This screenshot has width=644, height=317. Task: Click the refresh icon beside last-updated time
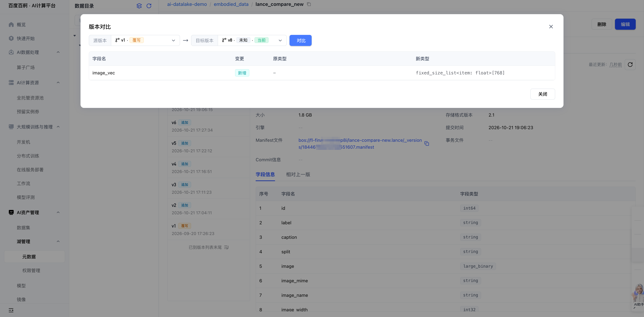[630, 65]
